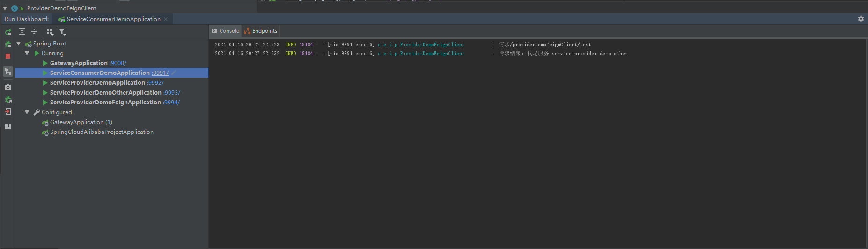Screen dimensions: 868x249
Task: Open the :9992/ link for ServiceProviderDemoApplication
Action: 155,83
